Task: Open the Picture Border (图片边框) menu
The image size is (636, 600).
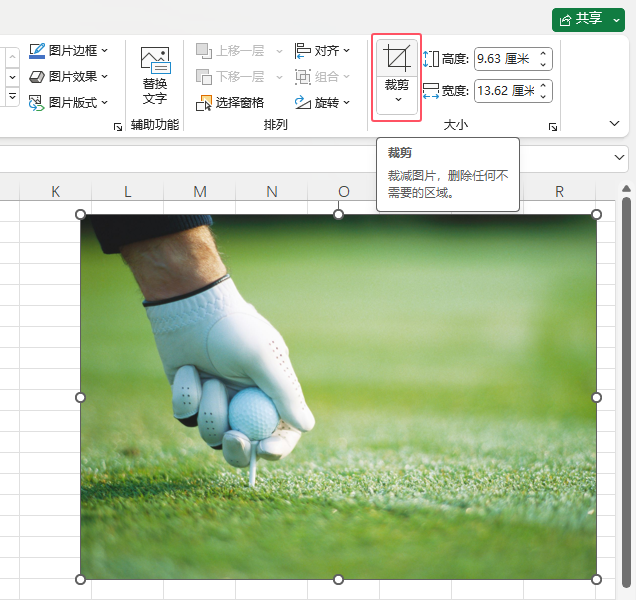Action: (x=69, y=51)
